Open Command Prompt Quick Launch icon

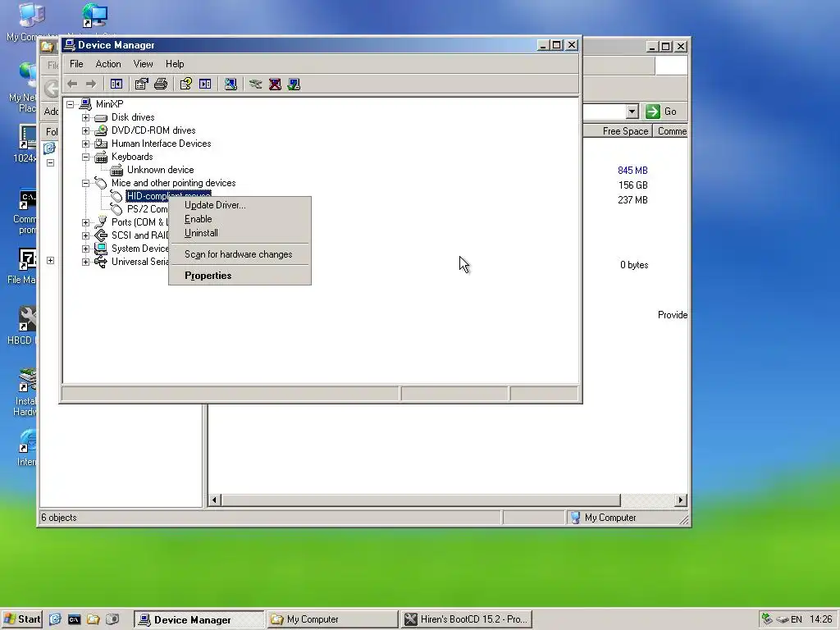pos(74,619)
